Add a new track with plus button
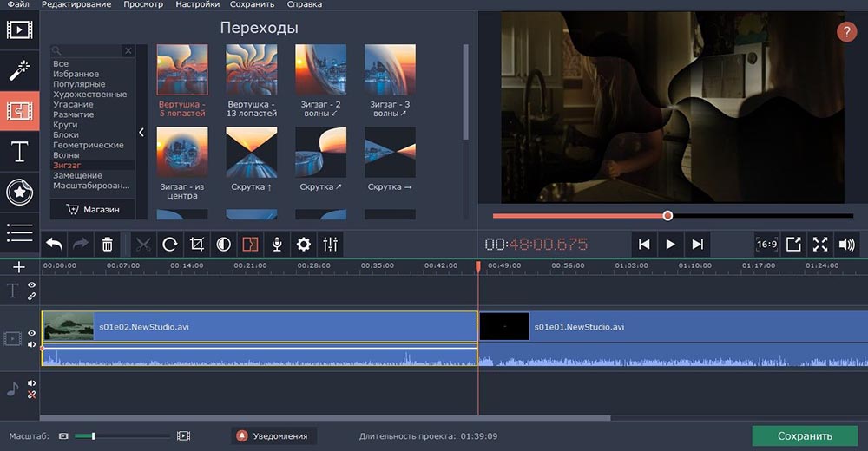The height and width of the screenshot is (451, 868). [x=19, y=267]
